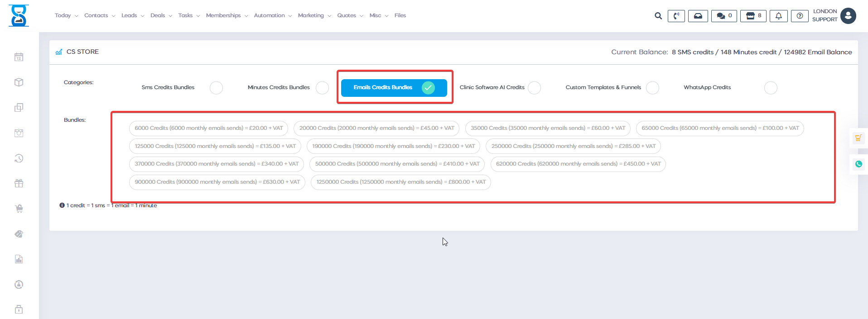This screenshot has height=319, width=868.
Task: Expand the Automation dropdown menu
Action: click(272, 15)
